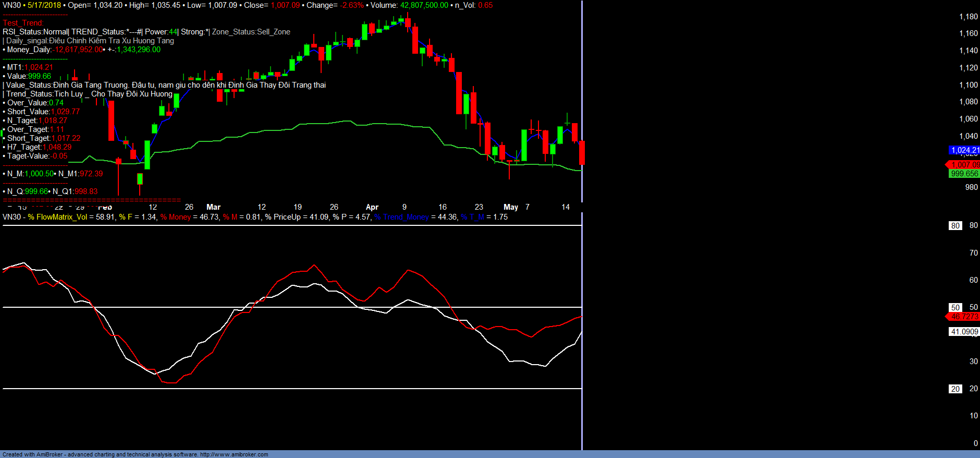This screenshot has height=458, width=980.
Task: Click the H7_Taget value 1,048.29
Action: tap(57, 147)
